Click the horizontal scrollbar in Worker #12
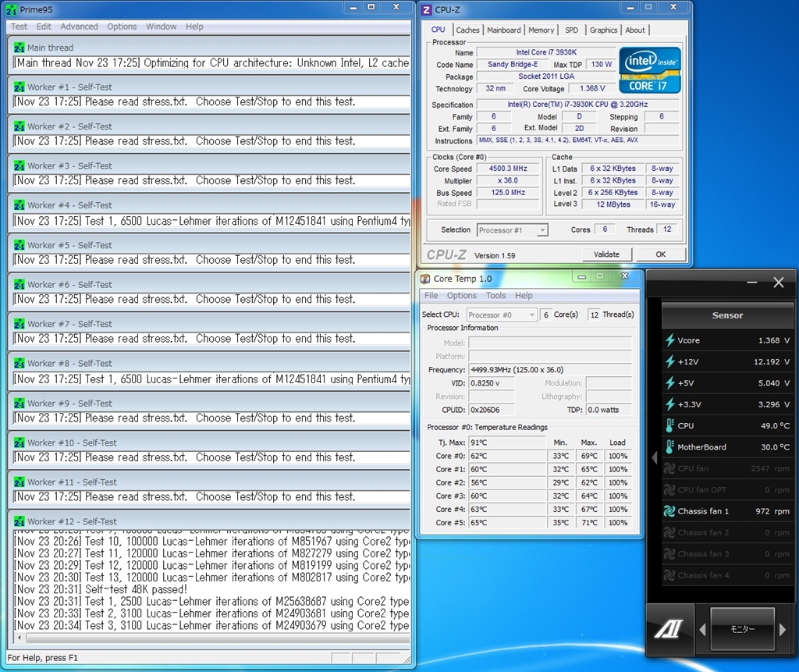This screenshot has height=672, width=799. coord(217,638)
